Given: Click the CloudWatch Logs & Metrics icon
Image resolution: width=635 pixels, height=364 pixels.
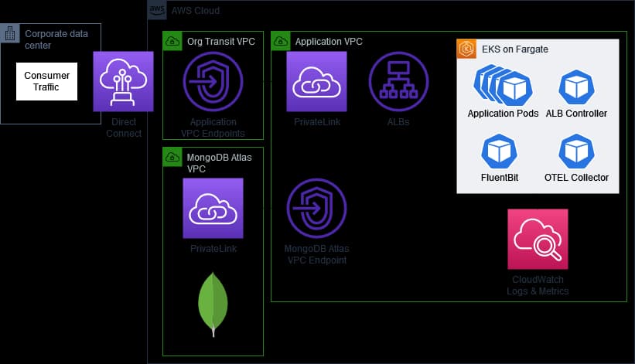Looking at the screenshot, I should pos(538,239).
